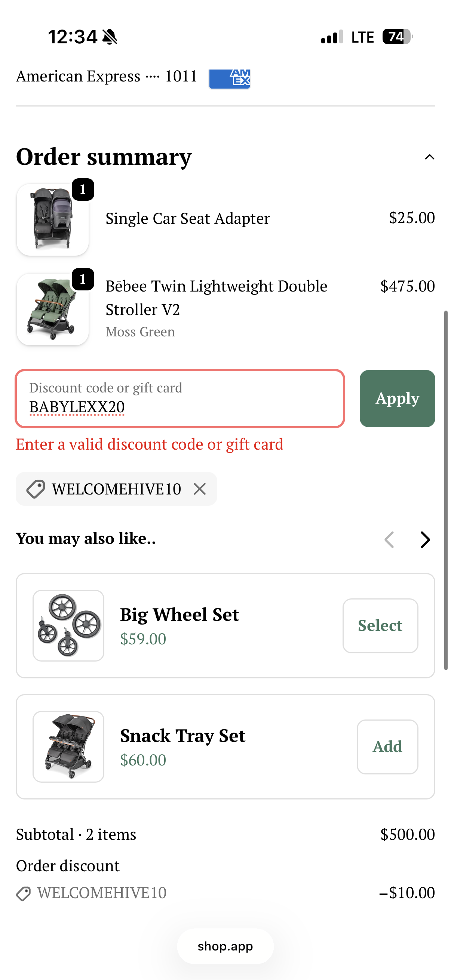Tap the silent mode bell icon
The image size is (451, 980).
(110, 37)
